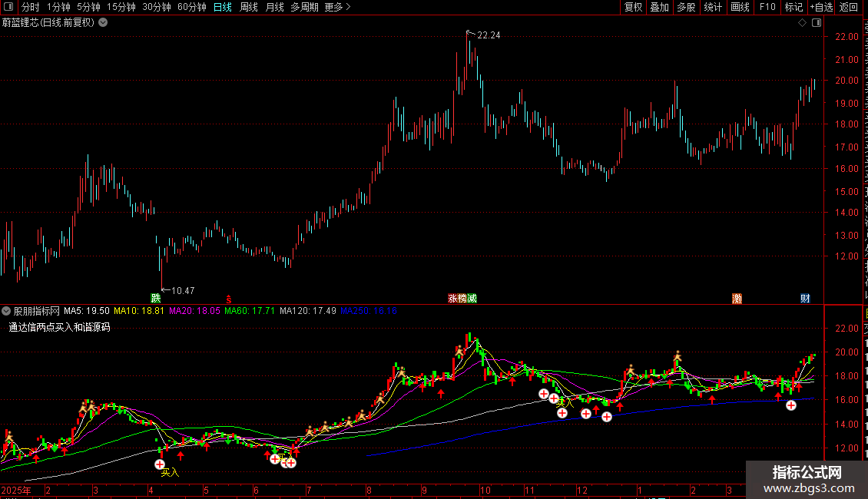
Task: Select the 5分钟 period
Action: [x=88, y=7]
